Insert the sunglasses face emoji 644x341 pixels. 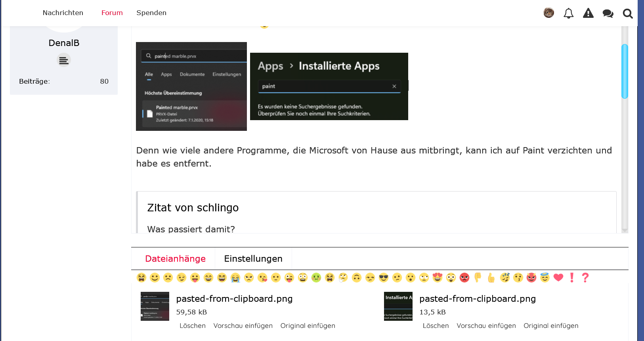(x=384, y=278)
